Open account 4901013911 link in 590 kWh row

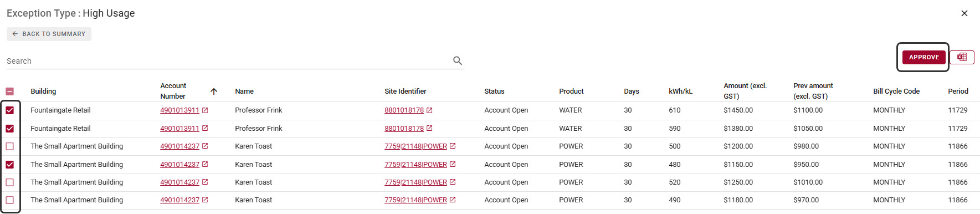(x=179, y=129)
